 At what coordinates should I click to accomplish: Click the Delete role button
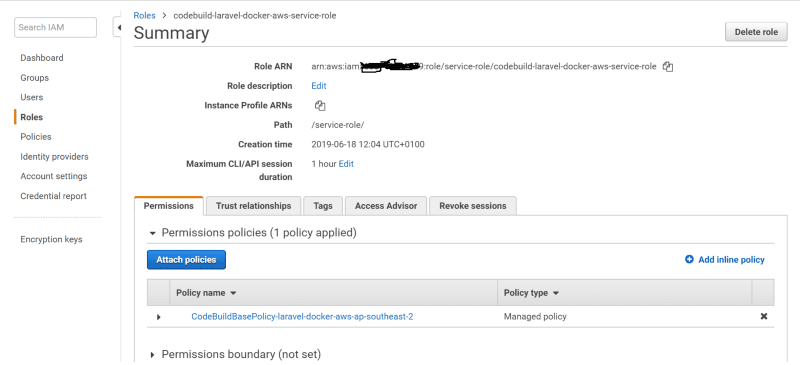pos(756,32)
